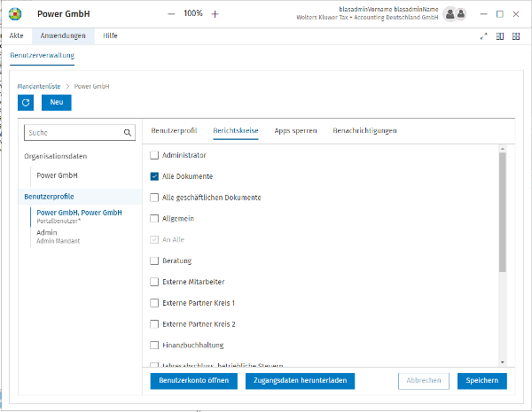
Task: Select the Benutzerverwaltung tab
Action: (x=42, y=55)
